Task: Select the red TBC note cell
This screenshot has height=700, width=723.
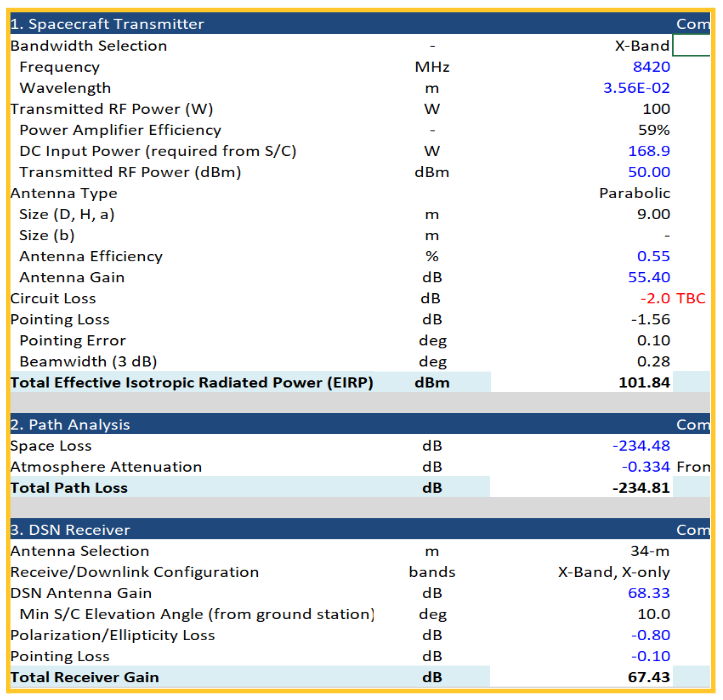Action: coord(691,298)
